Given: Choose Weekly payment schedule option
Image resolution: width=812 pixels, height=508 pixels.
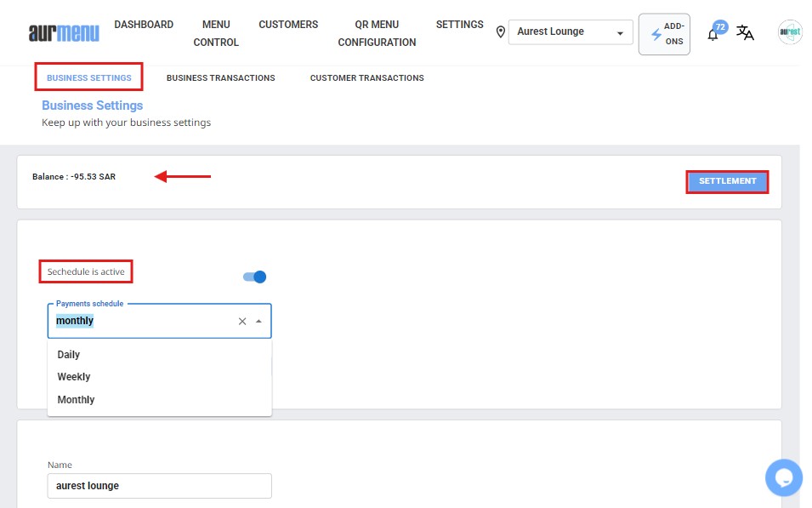Looking at the screenshot, I should point(74,376).
